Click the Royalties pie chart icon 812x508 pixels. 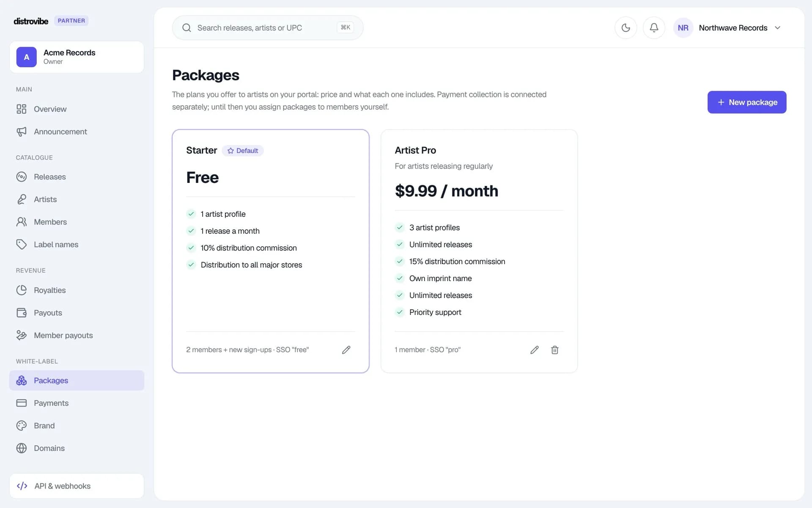pos(22,290)
